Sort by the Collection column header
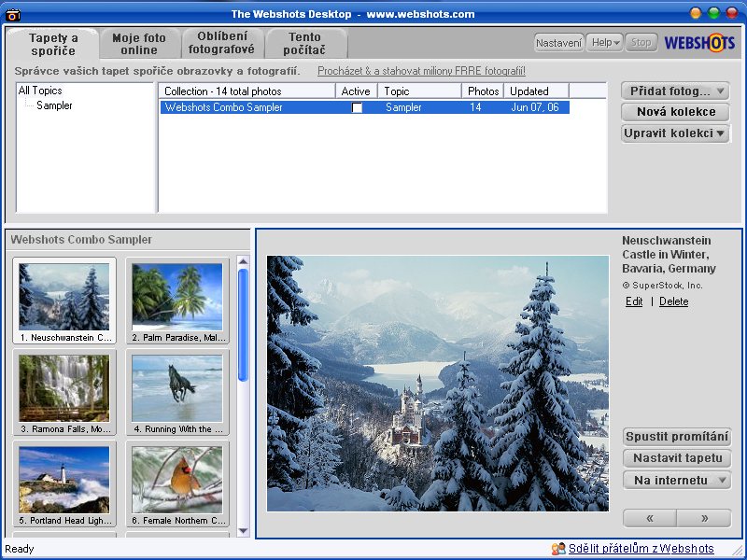Screen dimensions: 747x560 click(x=247, y=91)
